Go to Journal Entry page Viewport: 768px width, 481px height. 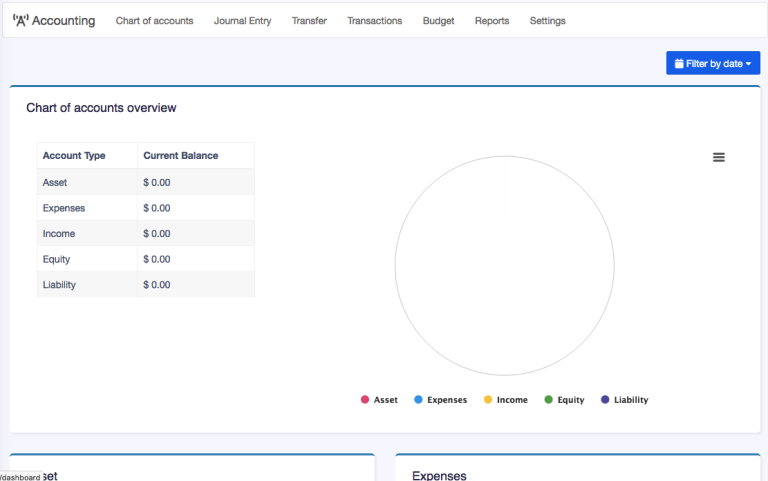pos(242,21)
